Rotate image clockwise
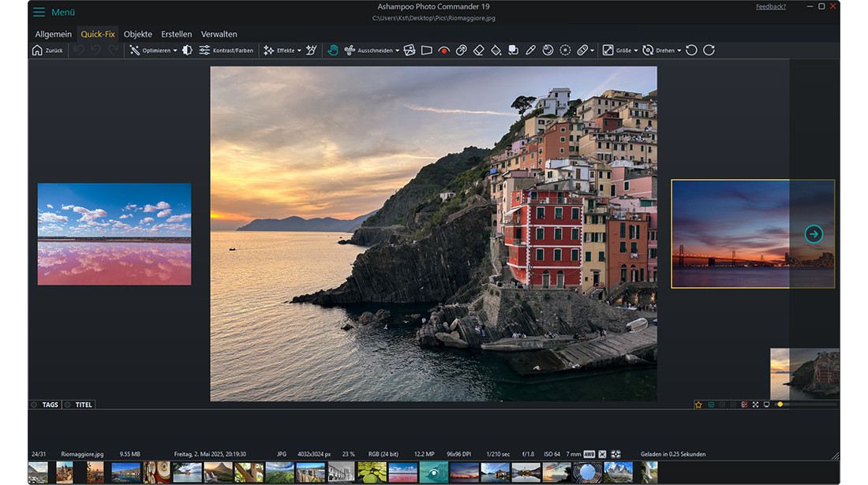Screen dimensions: 868x485 point(709,50)
